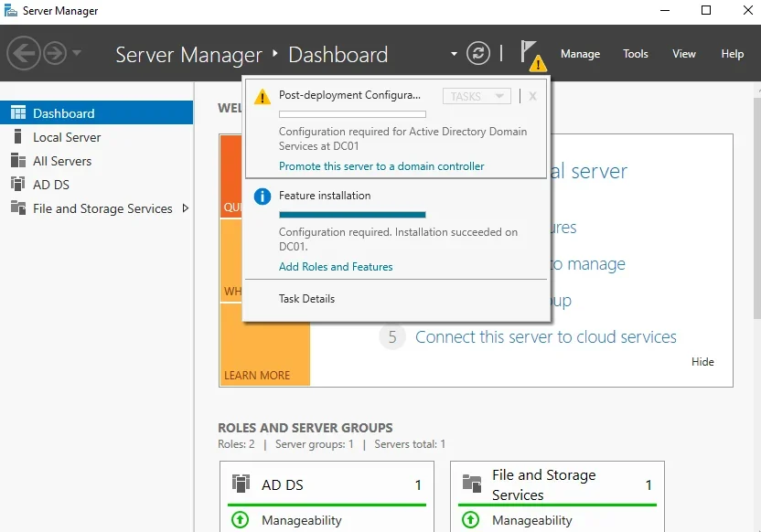Click the Add Roles and Features link
This screenshot has height=532, width=761.
coord(336,267)
